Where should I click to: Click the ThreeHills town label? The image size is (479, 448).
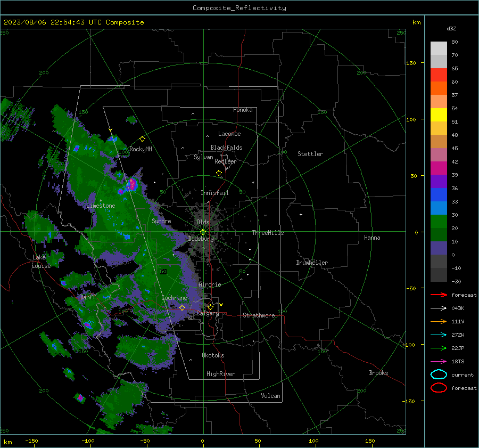(268, 233)
